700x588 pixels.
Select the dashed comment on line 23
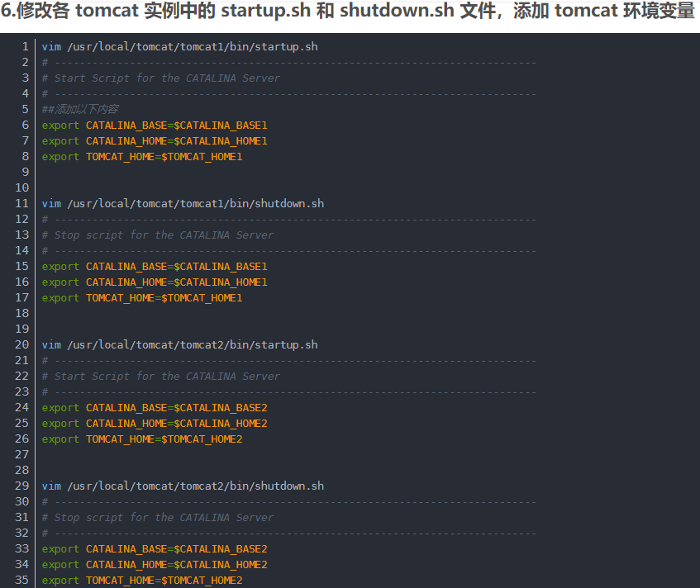click(x=288, y=392)
